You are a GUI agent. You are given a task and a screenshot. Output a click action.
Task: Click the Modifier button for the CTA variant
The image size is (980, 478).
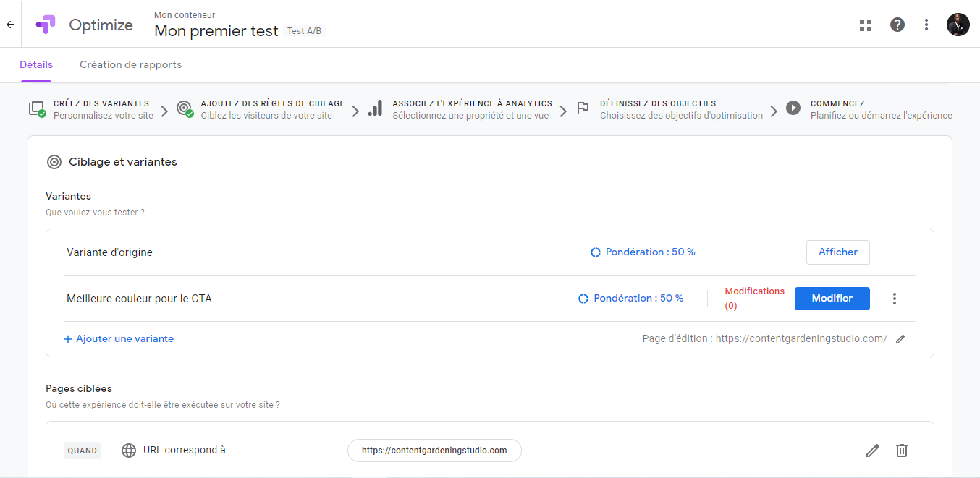[x=832, y=298]
